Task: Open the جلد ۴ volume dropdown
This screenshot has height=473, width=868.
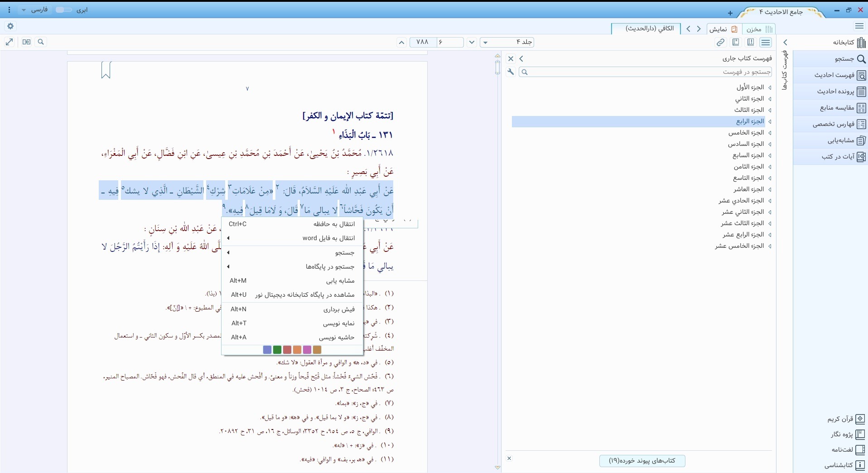Action: pyautogui.click(x=507, y=42)
